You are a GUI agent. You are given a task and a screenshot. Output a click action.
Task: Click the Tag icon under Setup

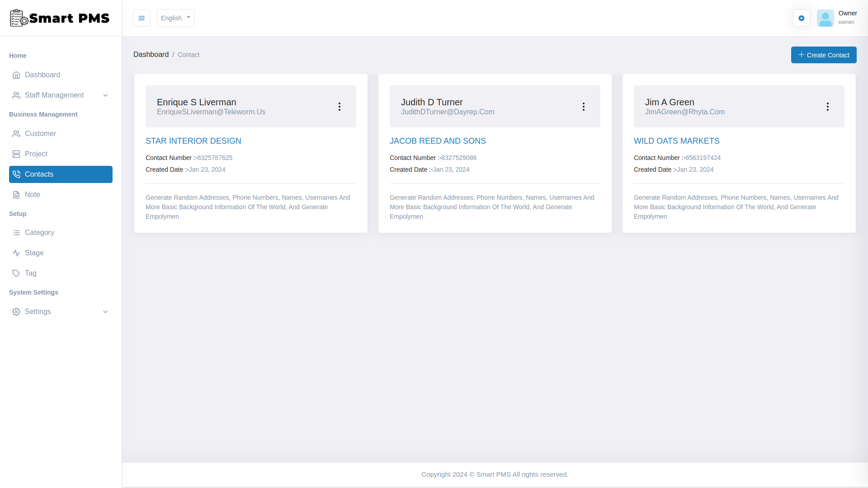pyautogui.click(x=16, y=273)
